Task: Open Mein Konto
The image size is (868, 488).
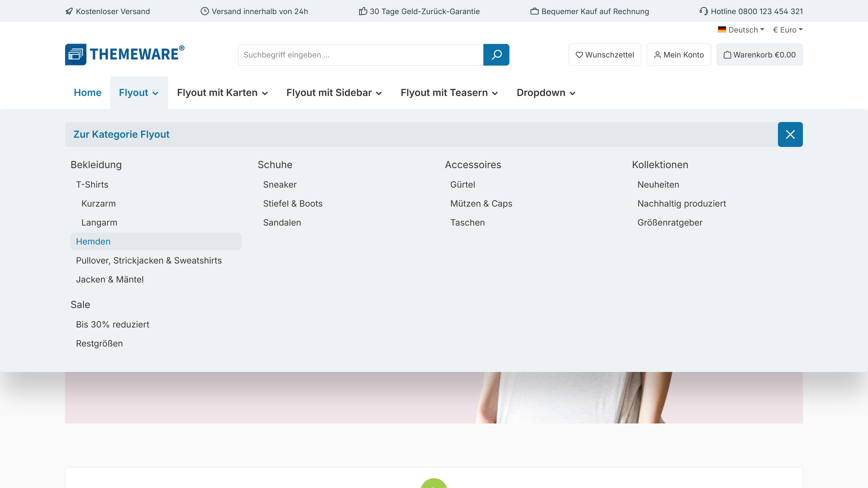Action: click(x=679, y=54)
